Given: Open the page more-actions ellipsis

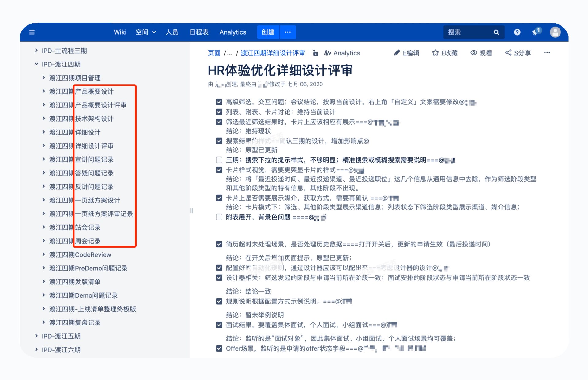Looking at the screenshot, I should coord(547,53).
